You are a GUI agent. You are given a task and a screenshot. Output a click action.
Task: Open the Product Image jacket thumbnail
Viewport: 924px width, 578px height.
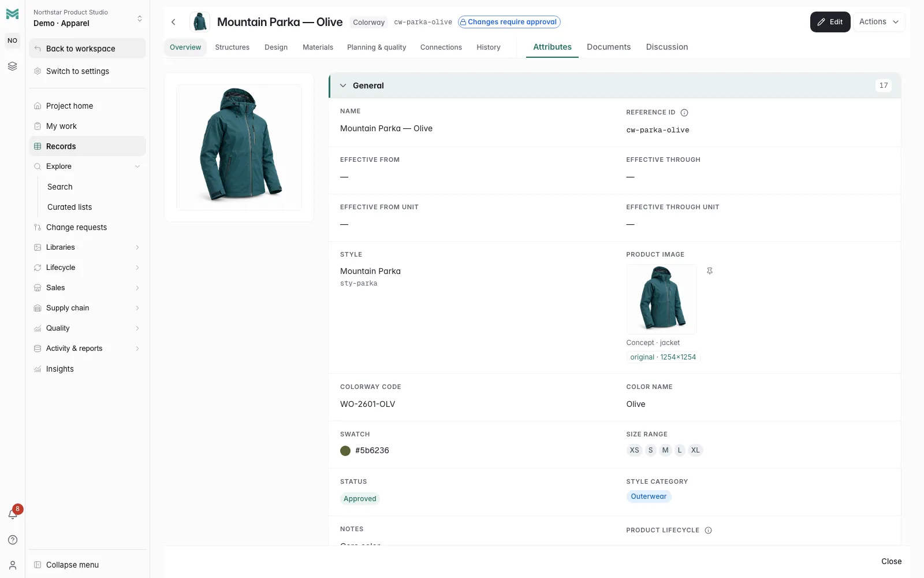[x=662, y=299]
